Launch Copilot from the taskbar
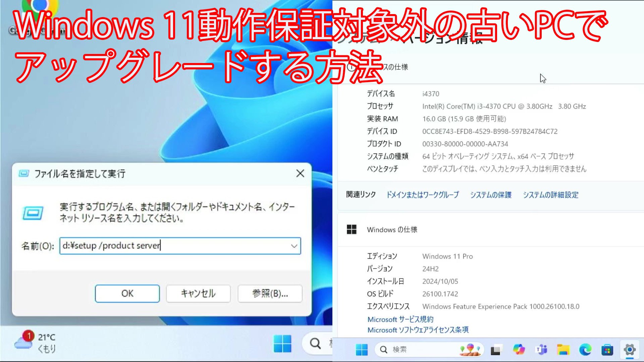This screenshot has height=362, width=644. pos(519,350)
